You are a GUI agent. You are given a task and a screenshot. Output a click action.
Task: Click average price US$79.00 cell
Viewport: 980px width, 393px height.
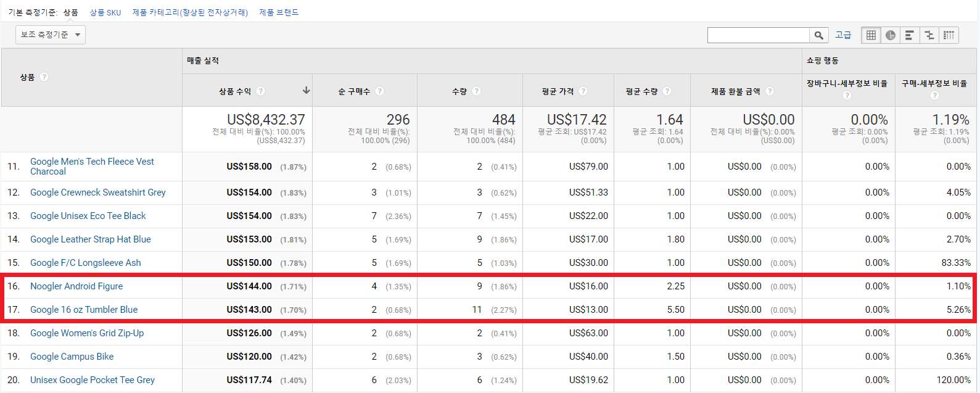[588, 167]
